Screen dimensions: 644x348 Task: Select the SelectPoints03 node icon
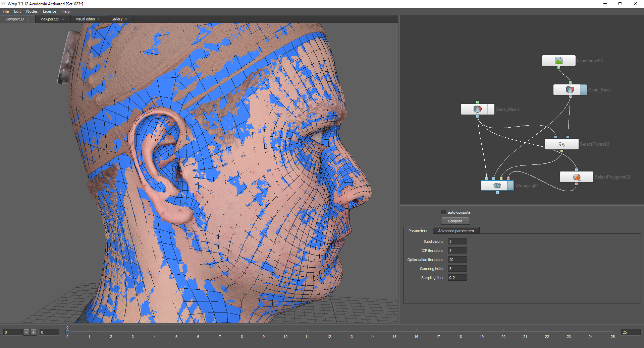(x=562, y=144)
